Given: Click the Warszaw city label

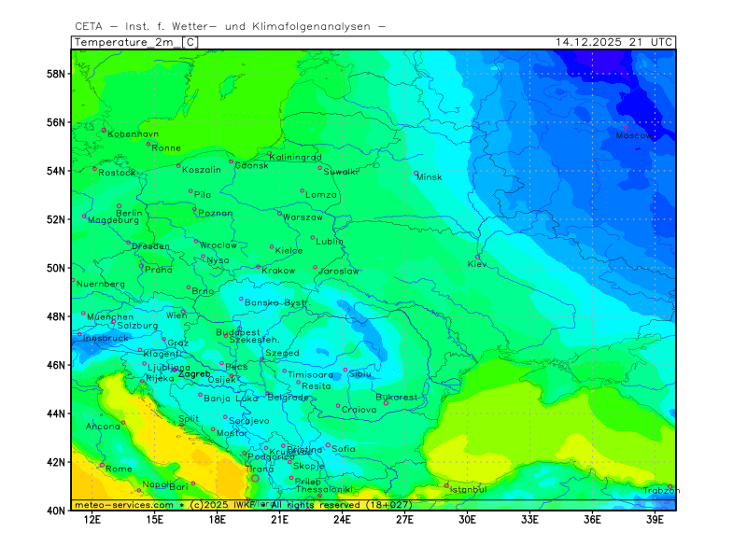Looking at the screenshot, I should coord(303,217).
